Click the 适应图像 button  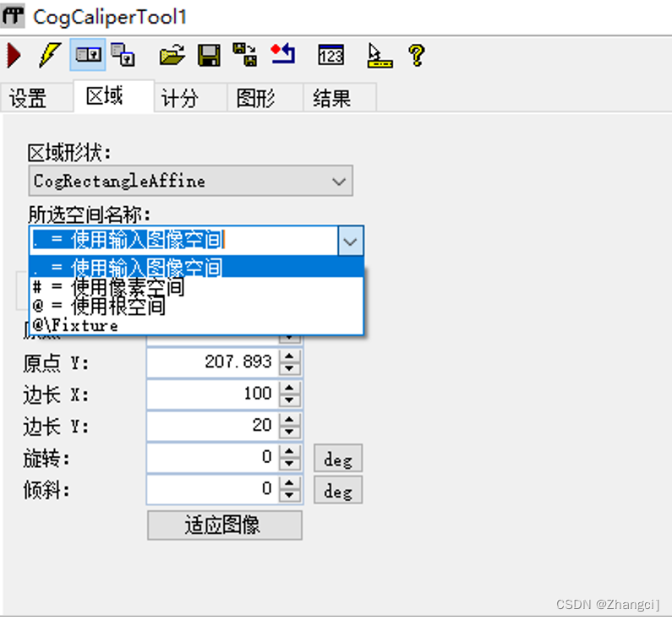point(225,525)
